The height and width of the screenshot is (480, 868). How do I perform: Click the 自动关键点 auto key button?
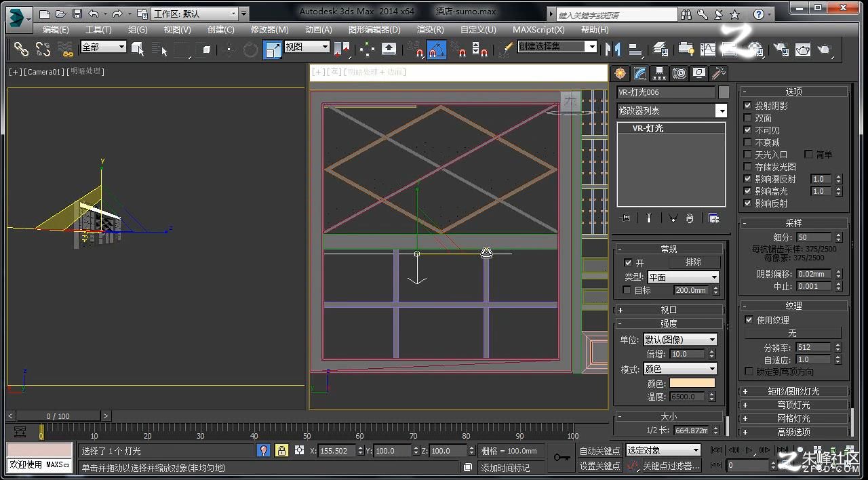point(599,450)
